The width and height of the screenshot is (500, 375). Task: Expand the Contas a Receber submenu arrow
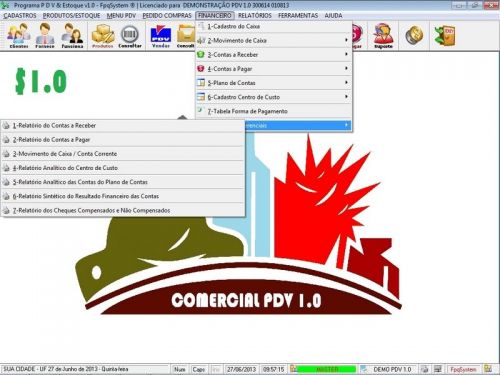pyautogui.click(x=347, y=54)
